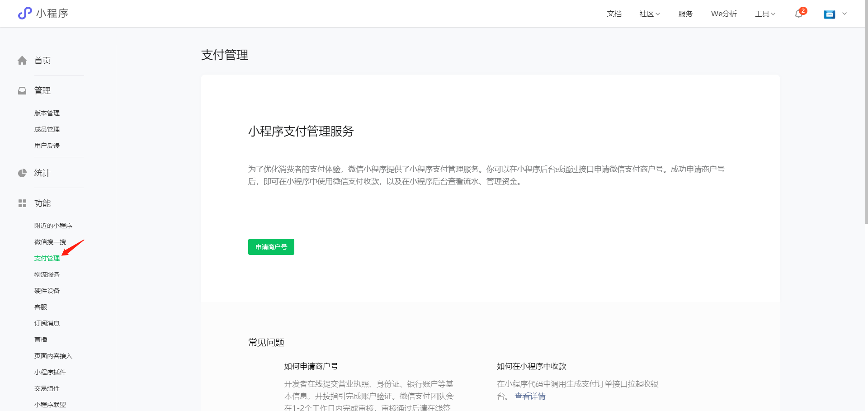Open 附近的小程序 in the sidebar
868x411 pixels.
(x=53, y=226)
